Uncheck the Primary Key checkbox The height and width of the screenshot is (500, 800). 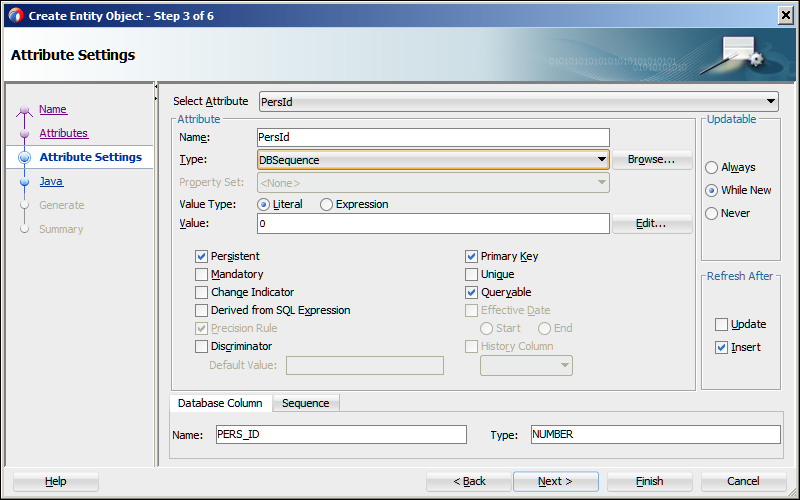pyautogui.click(x=471, y=256)
